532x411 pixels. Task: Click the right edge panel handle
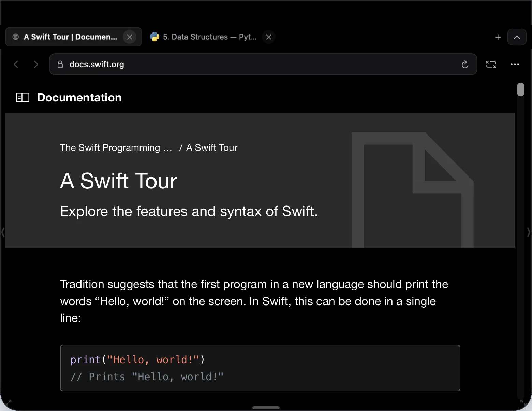[x=529, y=232]
